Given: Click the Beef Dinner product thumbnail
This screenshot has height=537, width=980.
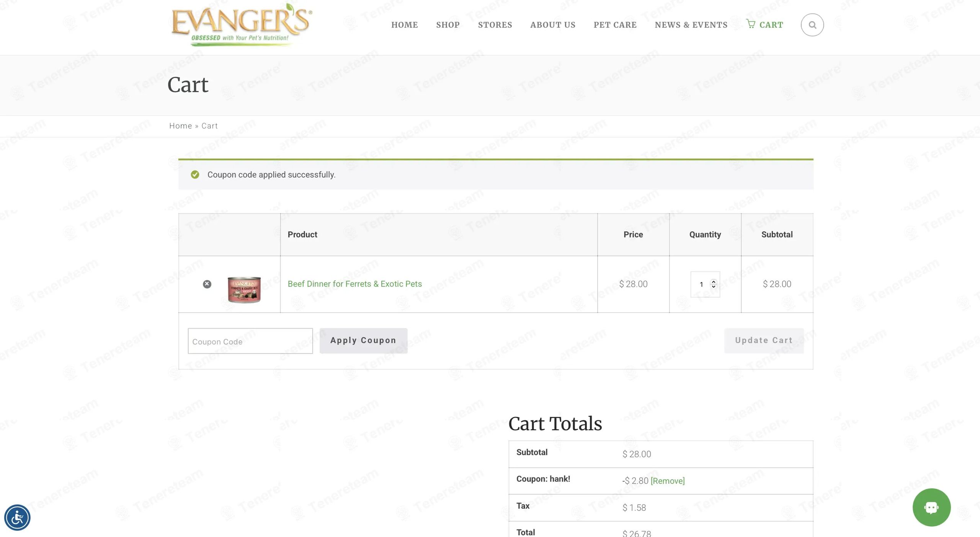Looking at the screenshot, I should tap(244, 290).
